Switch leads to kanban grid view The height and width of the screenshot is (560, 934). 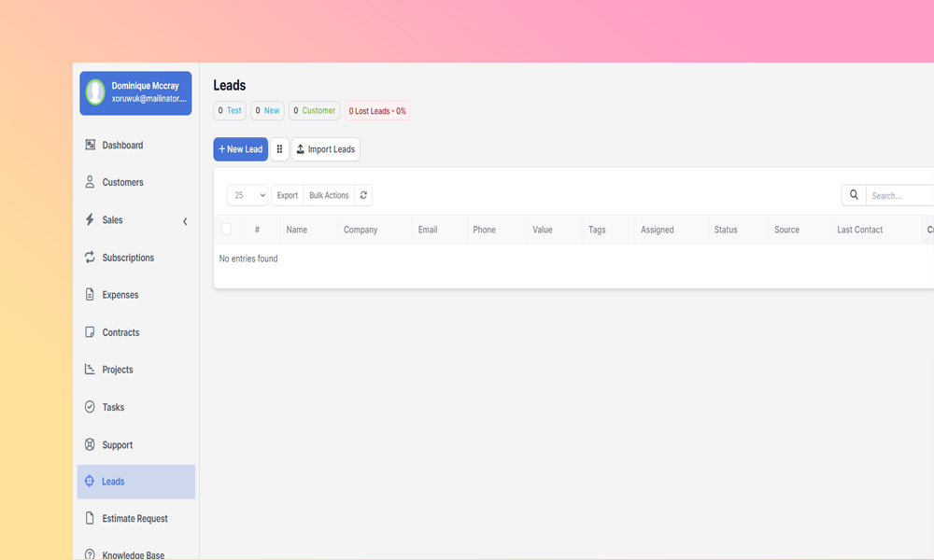pos(279,148)
